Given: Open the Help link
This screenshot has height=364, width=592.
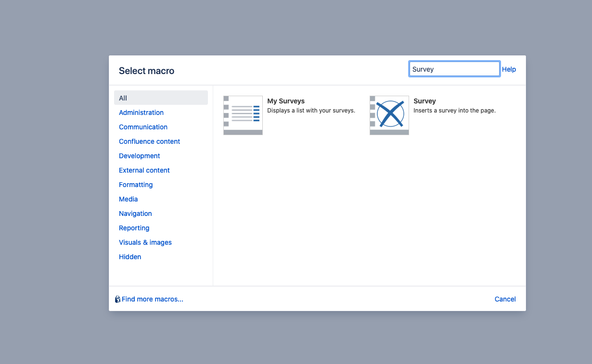Looking at the screenshot, I should pyautogui.click(x=509, y=69).
